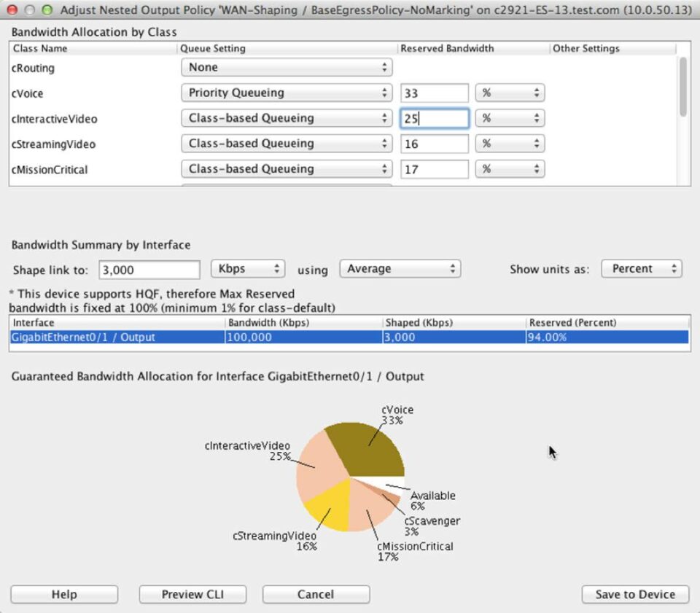Edit the Shape link to value field
This screenshot has height=613, width=700.
(149, 268)
